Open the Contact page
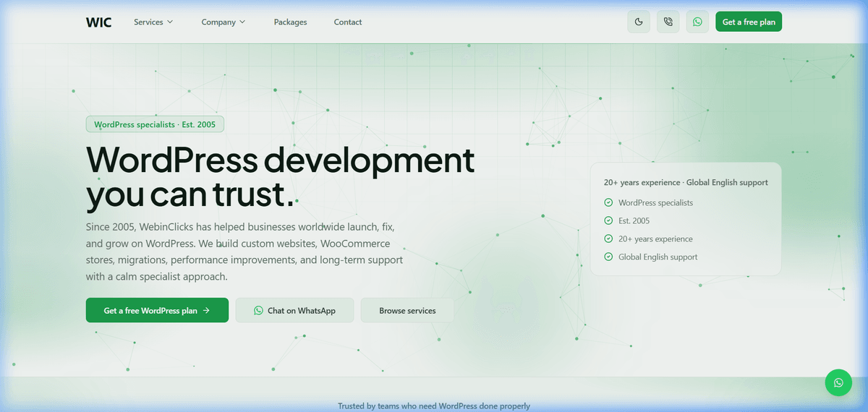 click(348, 22)
